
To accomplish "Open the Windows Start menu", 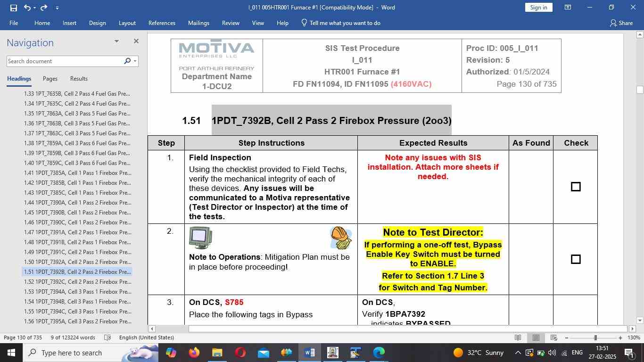I will 11,353.
